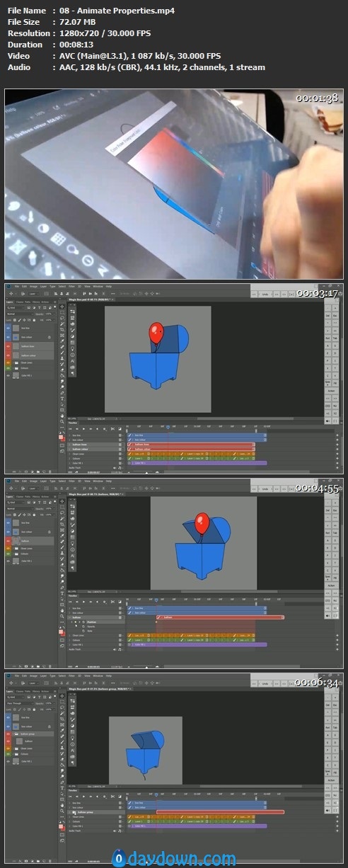Choose the Zoom tool in the 00:06:34 frame toolbar

(x=62, y=811)
